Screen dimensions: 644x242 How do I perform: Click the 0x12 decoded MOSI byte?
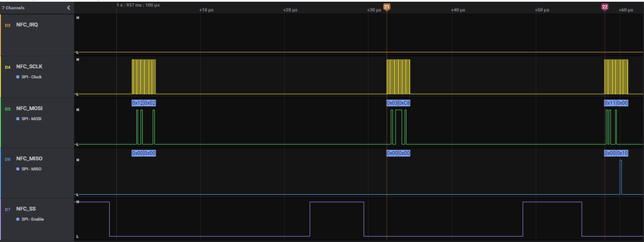coord(137,103)
